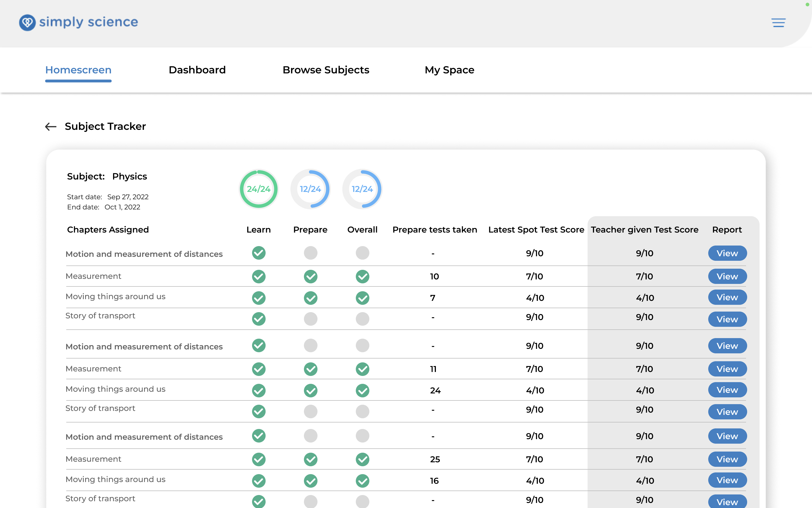Click Prepare checkmark in the 24-tests Moving things row

tap(310, 390)
